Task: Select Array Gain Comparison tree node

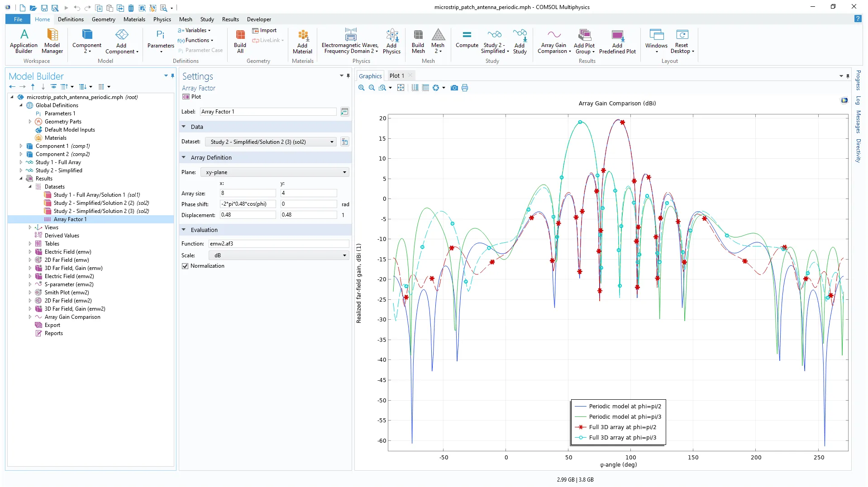Action: point(72,317)
